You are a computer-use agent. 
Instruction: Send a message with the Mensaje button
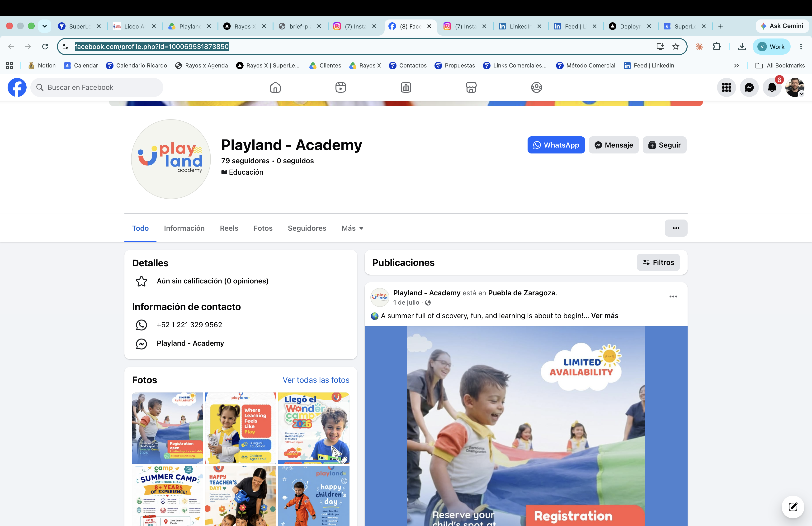(x=614, y=145)
